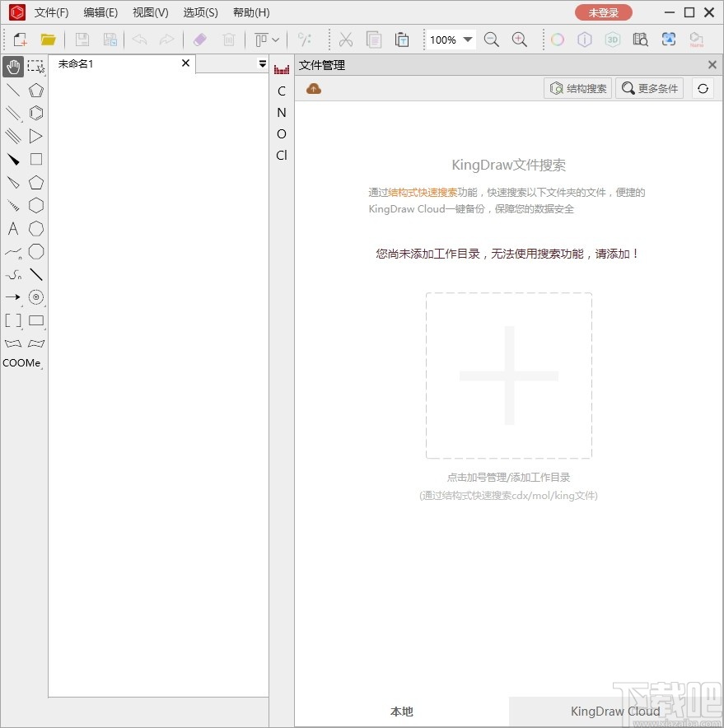Open the 3D structure viewer
The height and width of the screenshot is (728, 724).
pos(612,39)
